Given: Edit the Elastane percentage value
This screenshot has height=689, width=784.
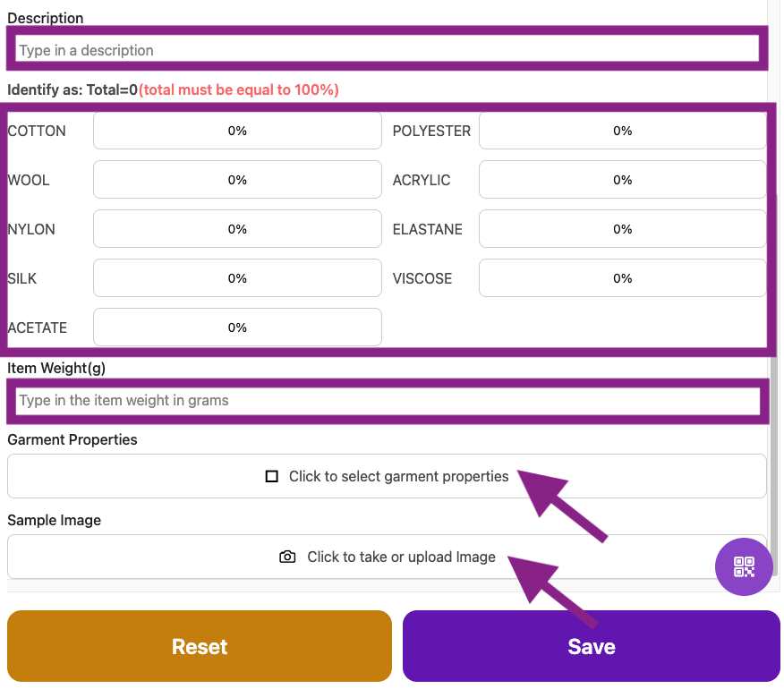Looking at the screenshot, I should [622, 229].
